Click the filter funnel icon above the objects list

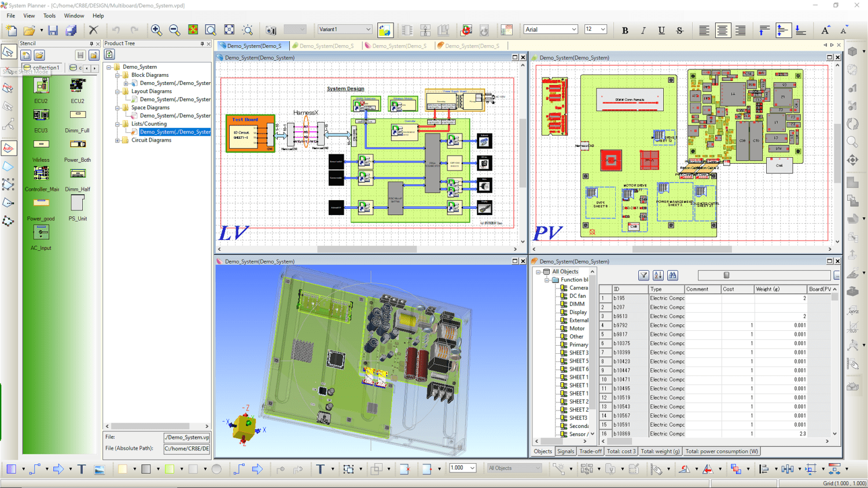(x=643, y=275)
